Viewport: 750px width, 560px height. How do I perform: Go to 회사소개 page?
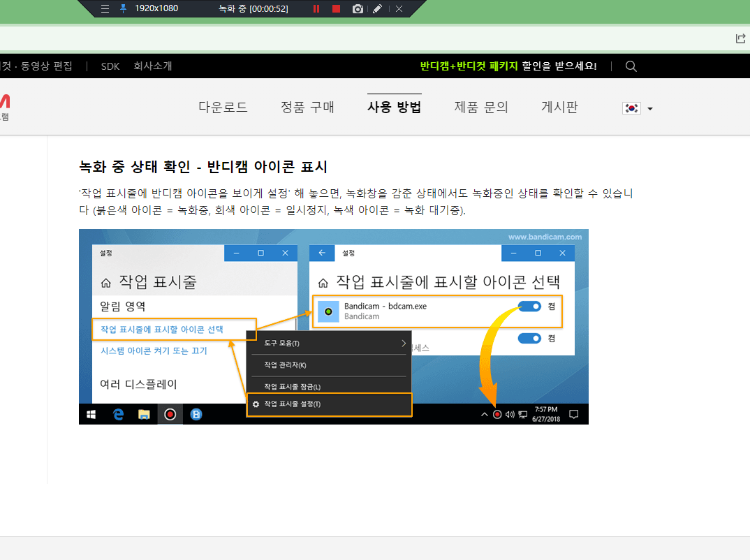point(152,66)
